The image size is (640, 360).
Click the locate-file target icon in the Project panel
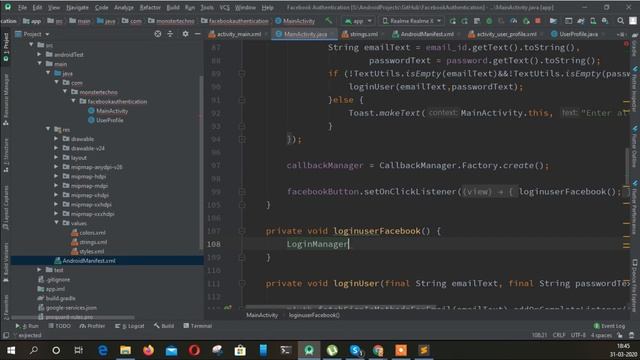158,34
